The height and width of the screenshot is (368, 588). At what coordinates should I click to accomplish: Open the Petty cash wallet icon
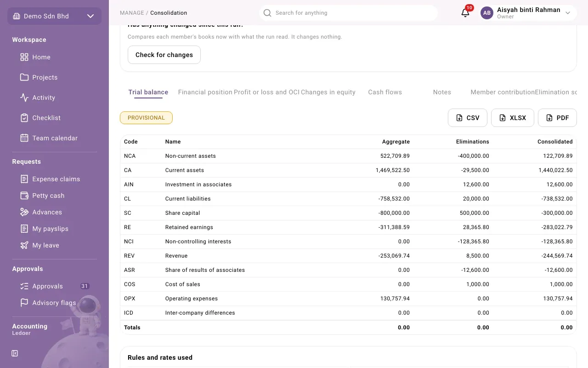tap(24, 195)
